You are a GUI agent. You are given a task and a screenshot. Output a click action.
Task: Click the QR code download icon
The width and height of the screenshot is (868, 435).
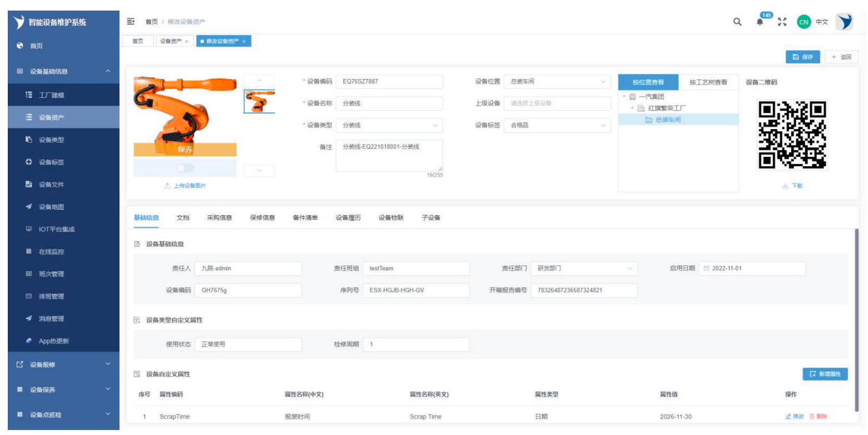coord(785,186)
